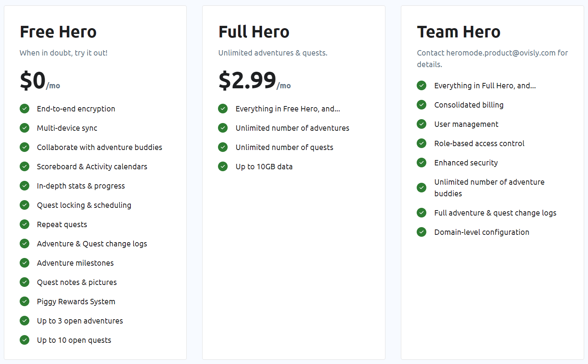
Task: Click the checkmark icon beside End-to-end encryption
Action: pyautogui.click(x=25, y=109)
